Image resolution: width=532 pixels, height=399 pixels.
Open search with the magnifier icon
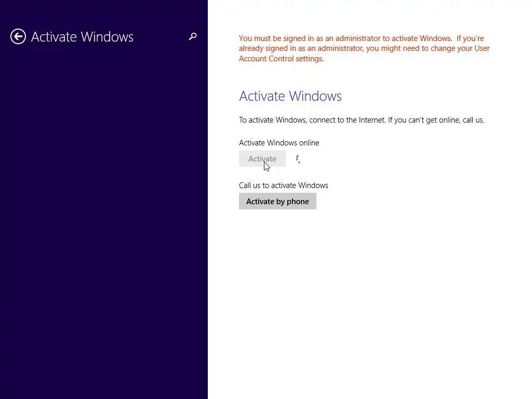click(x=193, y=36)
